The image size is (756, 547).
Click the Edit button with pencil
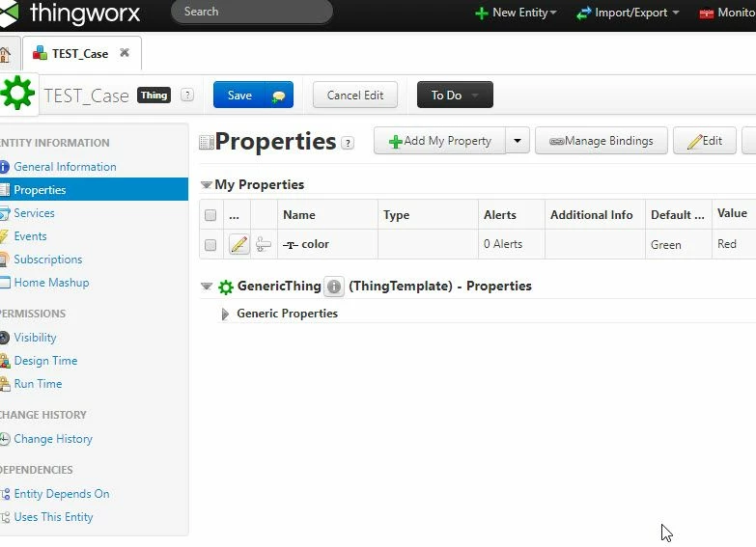tap(705, 141)
